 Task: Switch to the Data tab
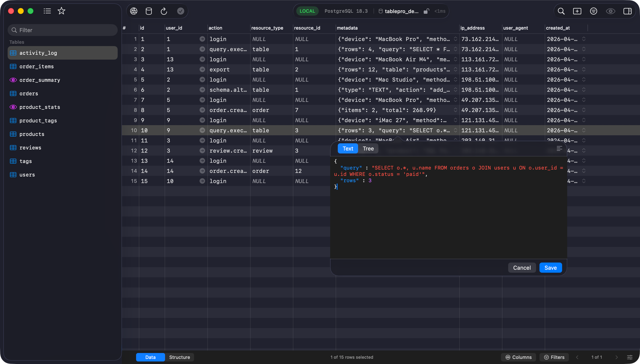150,357
